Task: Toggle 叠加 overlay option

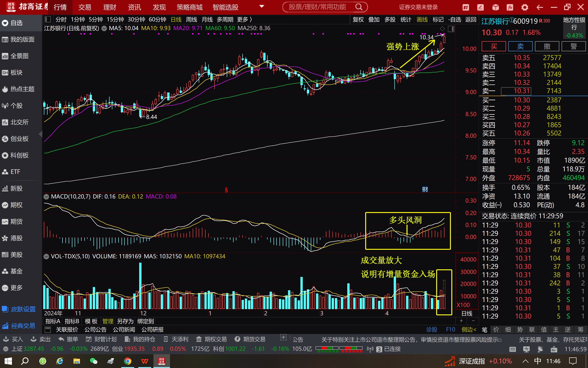Action: tap(374, 20)
